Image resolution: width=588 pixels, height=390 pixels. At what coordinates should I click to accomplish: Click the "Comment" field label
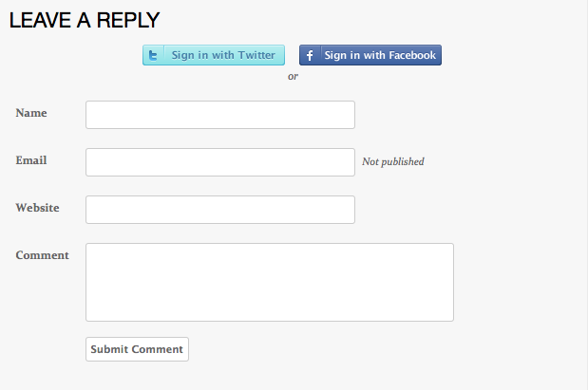(43, 255)
